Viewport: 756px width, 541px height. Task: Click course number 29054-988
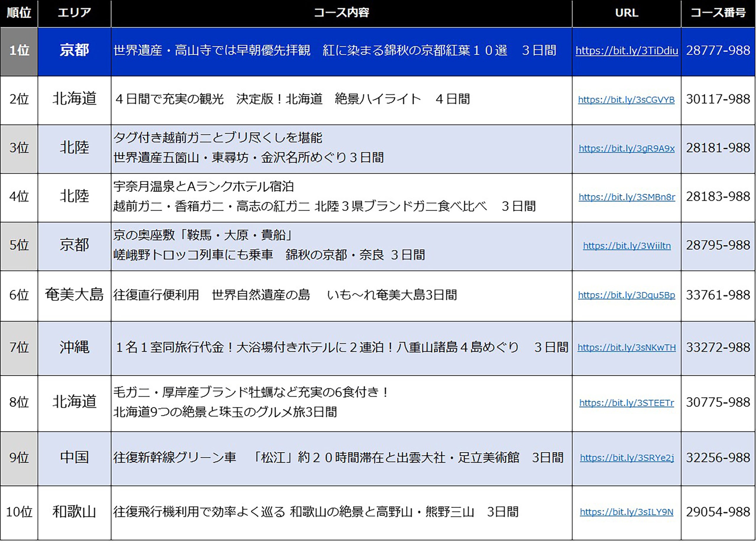click(x=718, y=512)
